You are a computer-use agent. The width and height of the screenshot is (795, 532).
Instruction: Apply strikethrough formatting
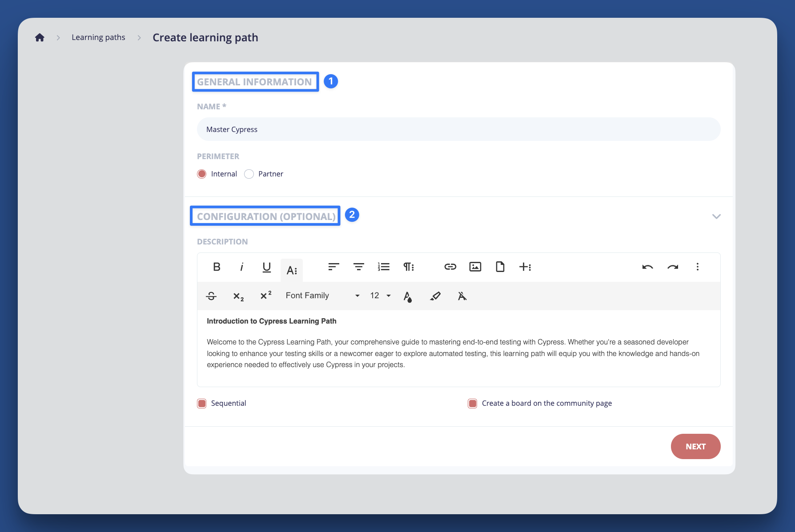tap(211, 296)
